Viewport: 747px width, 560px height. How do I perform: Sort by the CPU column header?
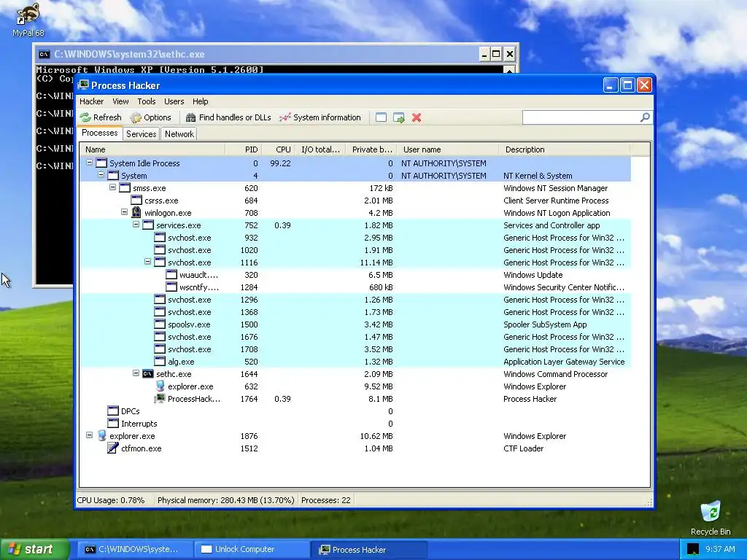click(x=278, y=149)
